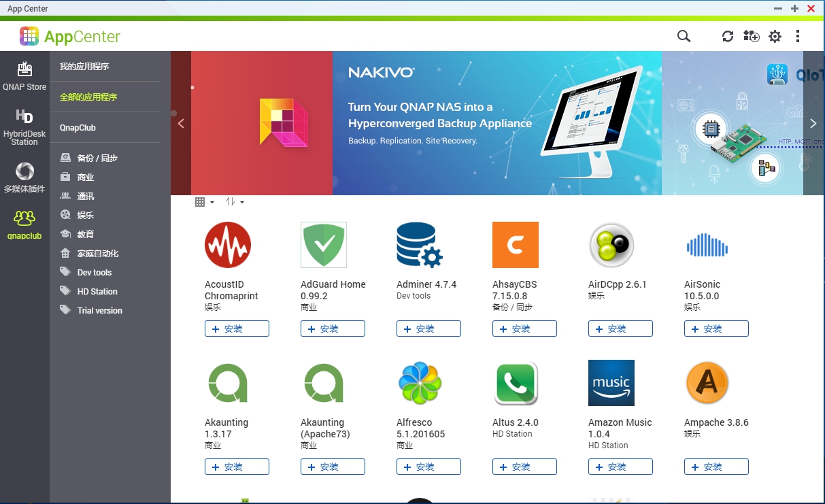The height and width of the screenshot is (504, 825).
Task: Click the AirDCpp app icon
Action: click(x=611, y=245)
